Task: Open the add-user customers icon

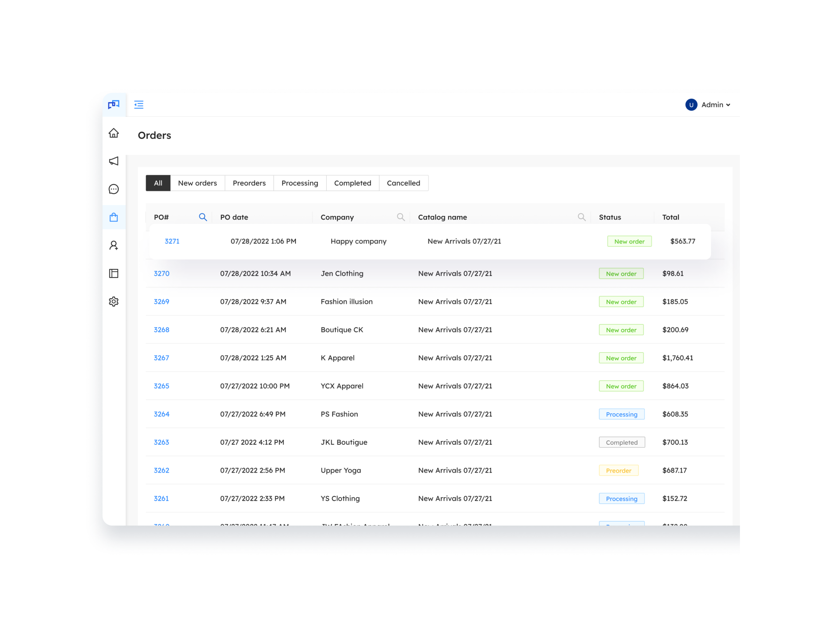Action: (x=114, y=245)
